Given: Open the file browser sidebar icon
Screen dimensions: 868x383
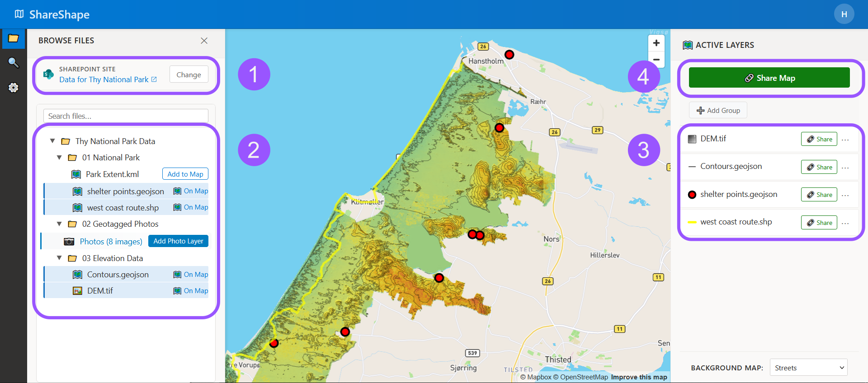Looking at the screenshot, I should (14, 39).
